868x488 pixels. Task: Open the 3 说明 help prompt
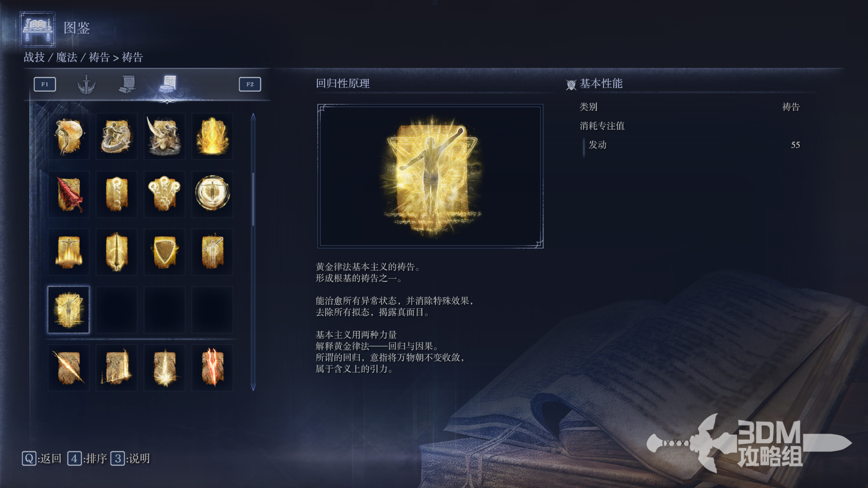pos(130,459)
